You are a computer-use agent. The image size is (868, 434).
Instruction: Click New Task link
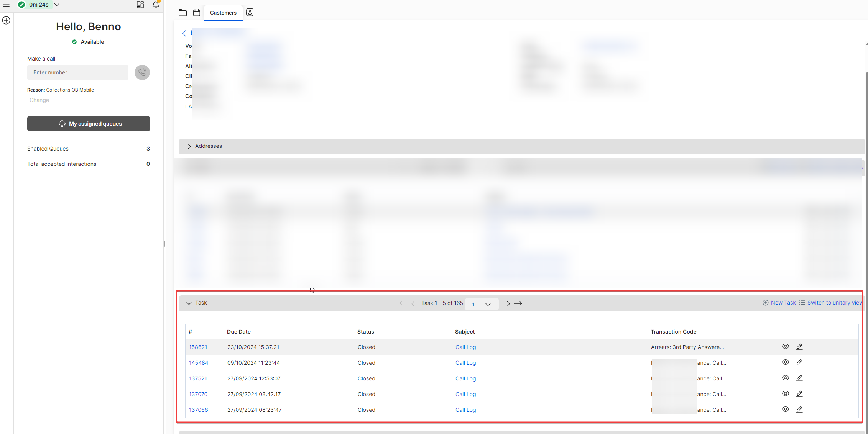[x=779, y=303]
